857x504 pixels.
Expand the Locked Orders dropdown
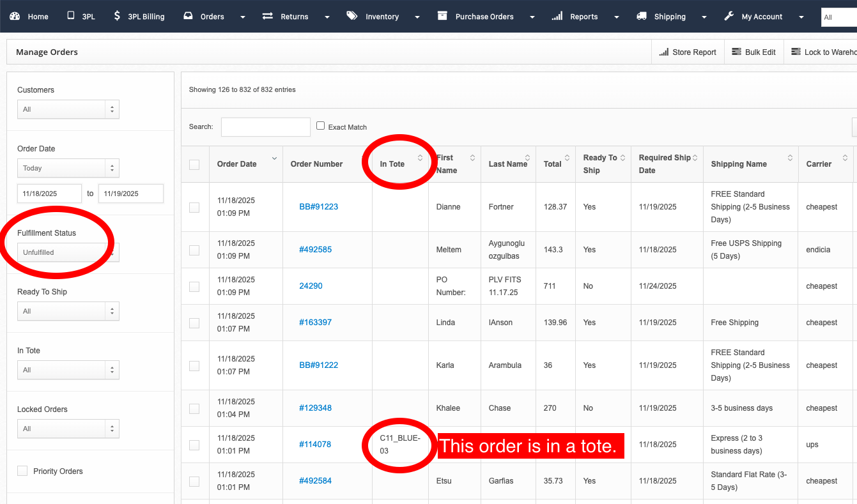68,429
